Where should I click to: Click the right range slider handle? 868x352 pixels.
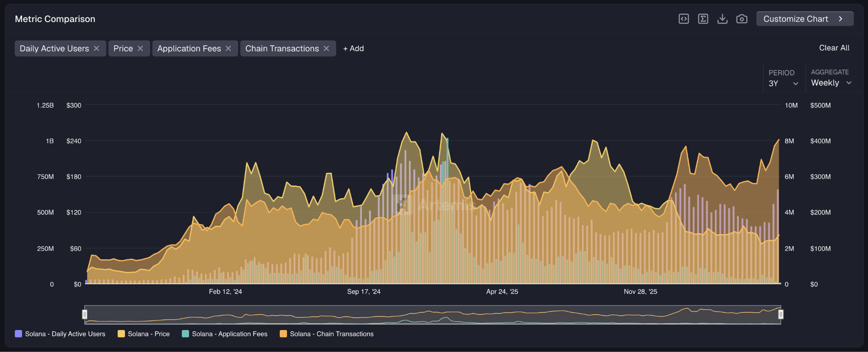(781, 314)
